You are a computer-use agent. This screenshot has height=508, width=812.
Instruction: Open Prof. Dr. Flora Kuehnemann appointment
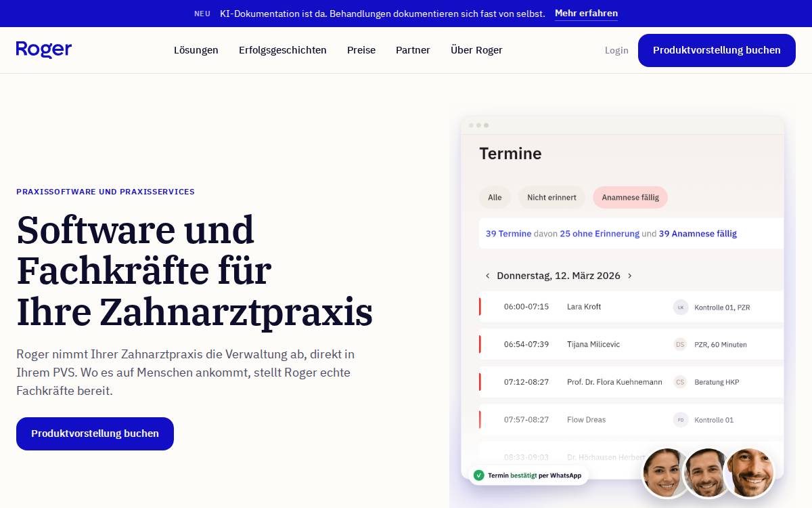pyautogui.click(x=631, y=382)
